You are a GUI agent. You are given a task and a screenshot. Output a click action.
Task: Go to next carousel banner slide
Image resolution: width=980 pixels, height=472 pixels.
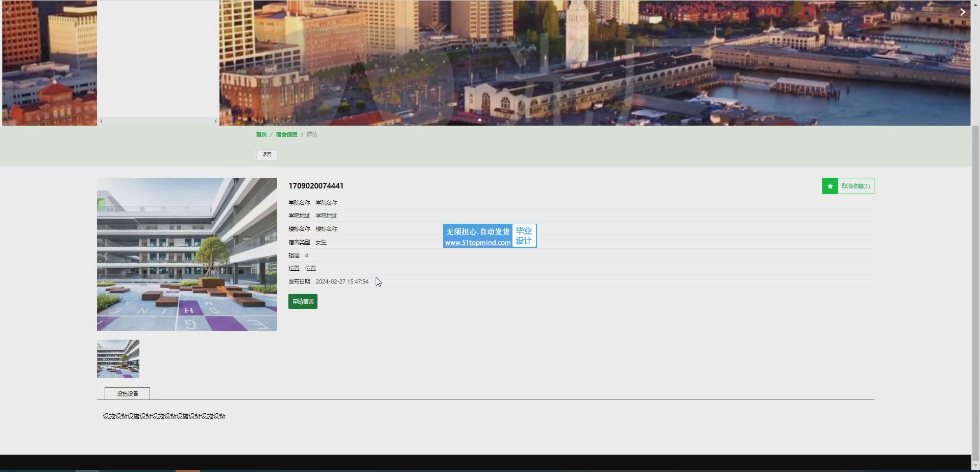[x=962, y=12]
